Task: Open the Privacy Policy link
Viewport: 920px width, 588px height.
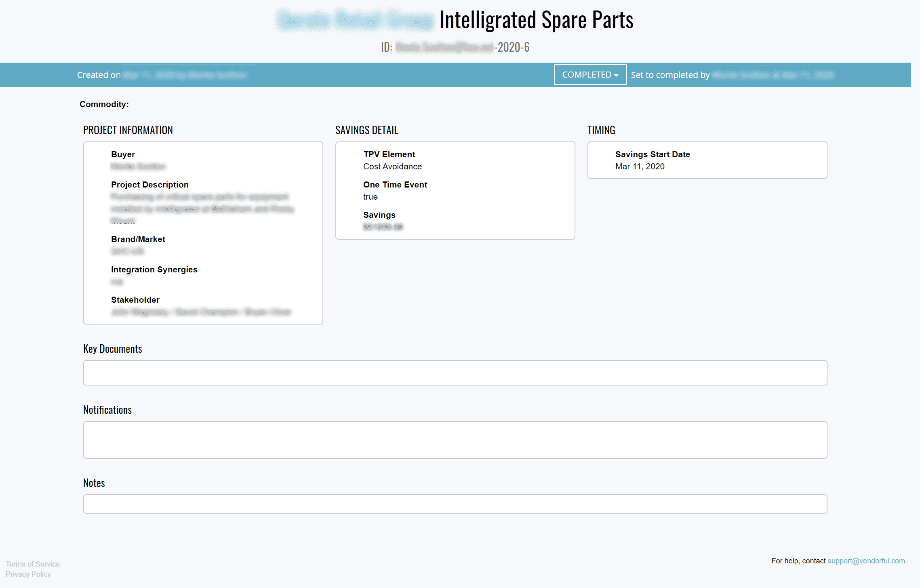Action: point(28,574)
